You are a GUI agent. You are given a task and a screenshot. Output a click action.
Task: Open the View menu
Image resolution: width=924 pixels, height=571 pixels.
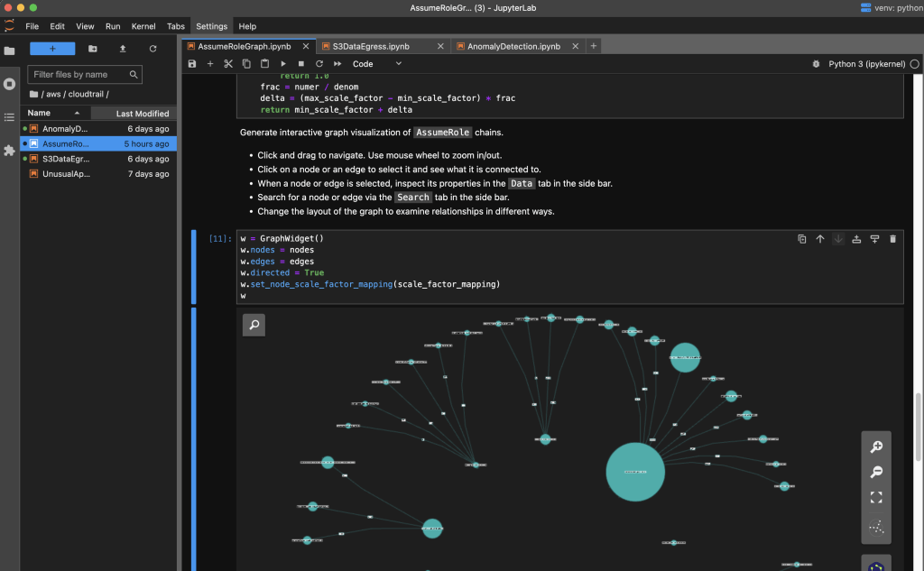tap(85, 26)
